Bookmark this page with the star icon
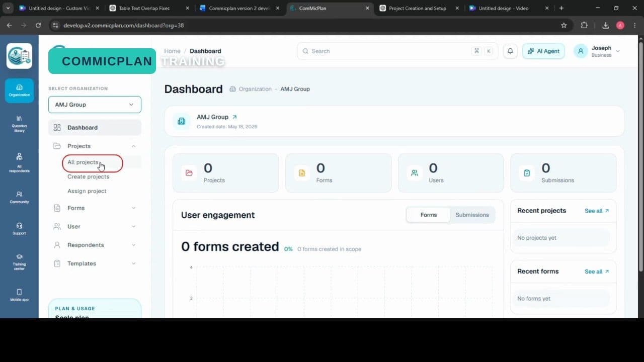The height and width of the screenshot is (362, 644). point(564,25)
